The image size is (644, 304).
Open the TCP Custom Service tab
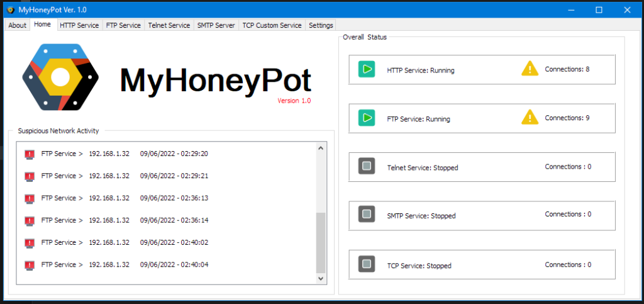tap(272, 25)
